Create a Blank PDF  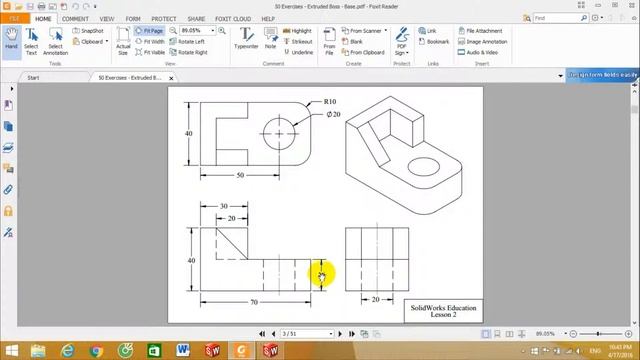tap(352, 41)
